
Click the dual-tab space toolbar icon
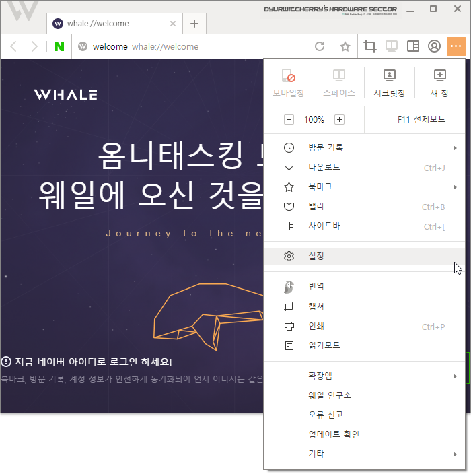click(392, 46)
